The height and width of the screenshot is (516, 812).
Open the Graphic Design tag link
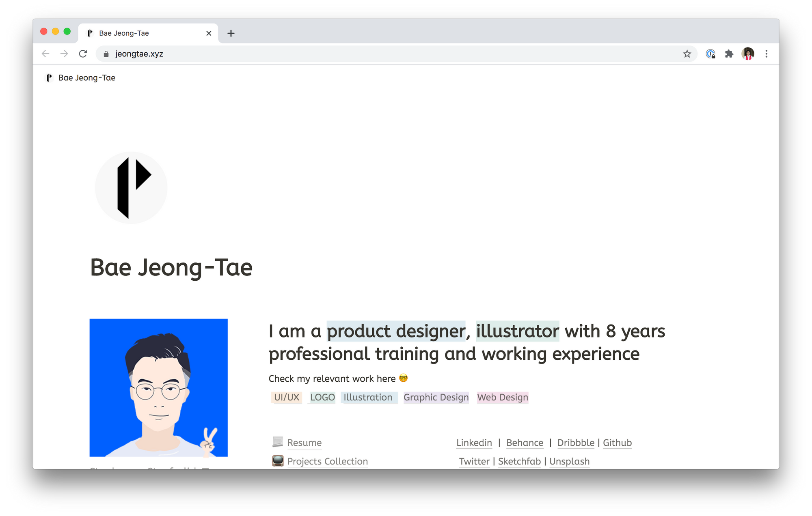click(436, 397)
